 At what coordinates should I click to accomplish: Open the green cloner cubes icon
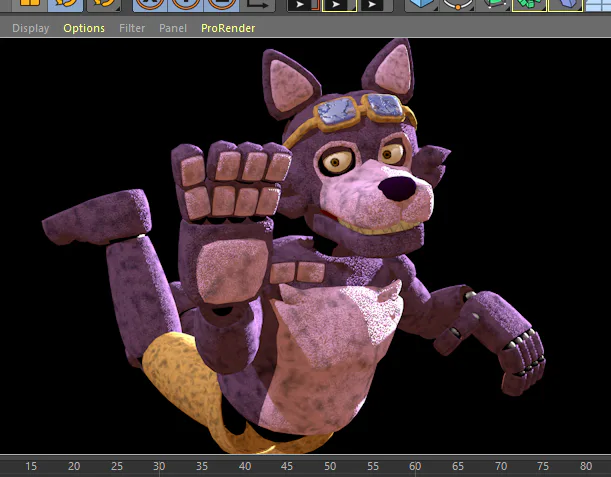pos(529,4)
